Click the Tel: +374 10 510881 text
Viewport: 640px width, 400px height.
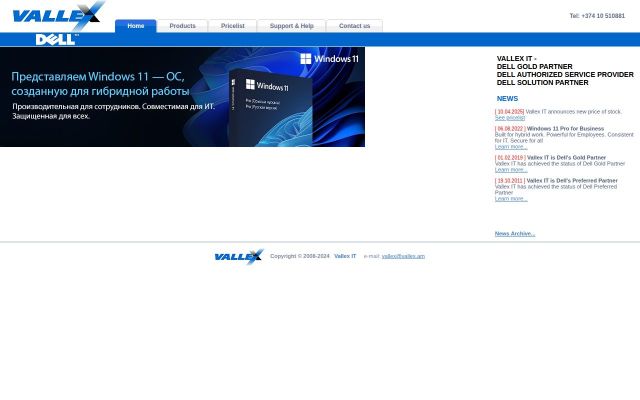(597, 16)
